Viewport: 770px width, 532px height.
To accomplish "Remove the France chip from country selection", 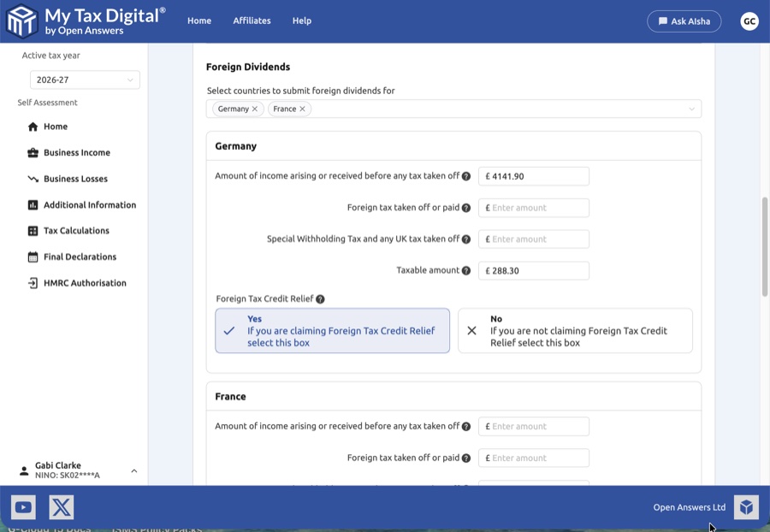I will coord(302,109).
